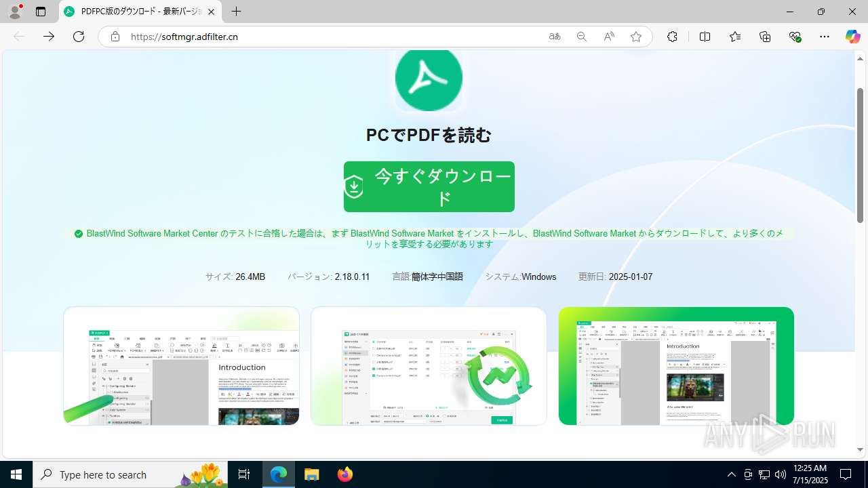Screen dimensions: 868x488
Task: Open the Extensions puzzle icon
Action: point(672,37)
